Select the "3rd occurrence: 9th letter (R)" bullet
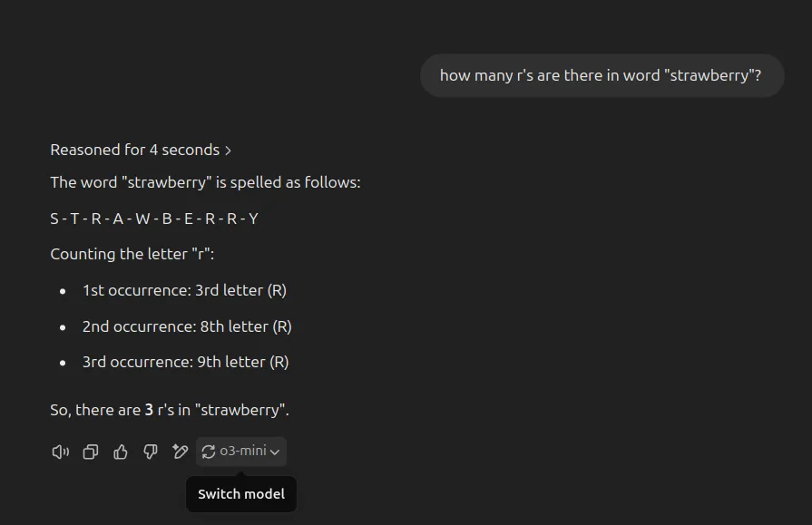The image size is (812, 525). (x=185, y=362)
